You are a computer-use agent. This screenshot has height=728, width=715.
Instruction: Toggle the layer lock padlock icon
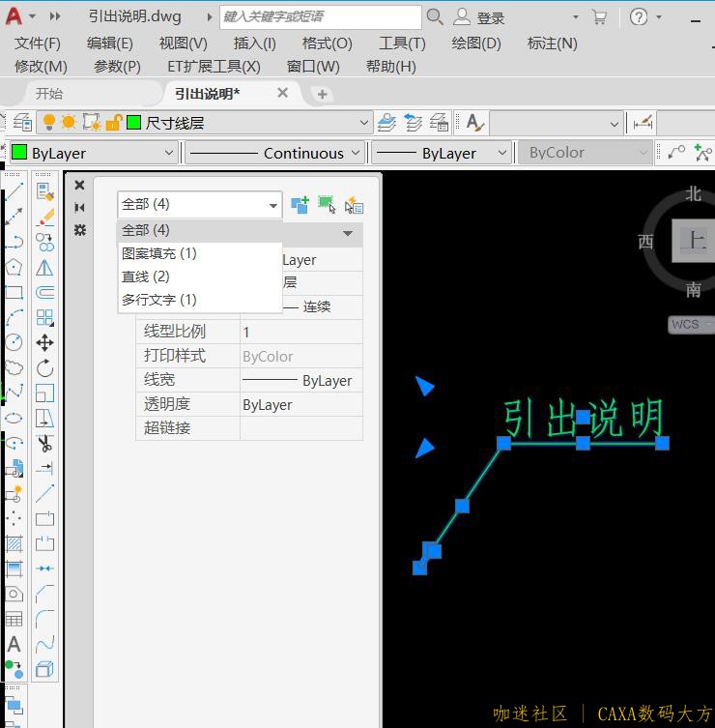point(113,123)
